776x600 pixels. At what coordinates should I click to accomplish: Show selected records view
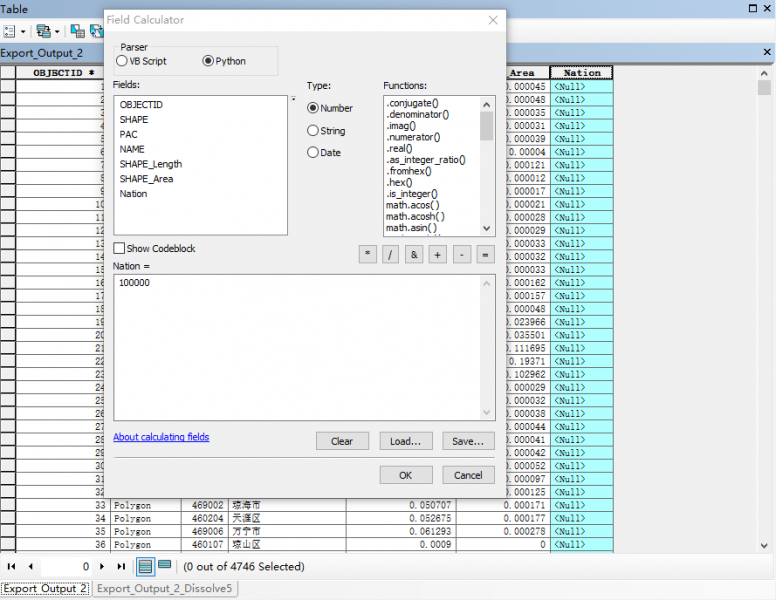(x=164, y=566)
